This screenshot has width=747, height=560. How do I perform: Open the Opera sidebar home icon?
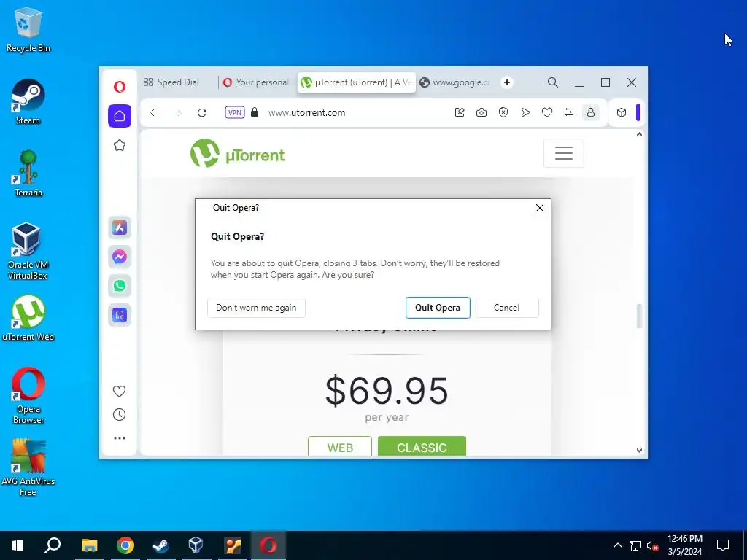[x=120, y=116]
